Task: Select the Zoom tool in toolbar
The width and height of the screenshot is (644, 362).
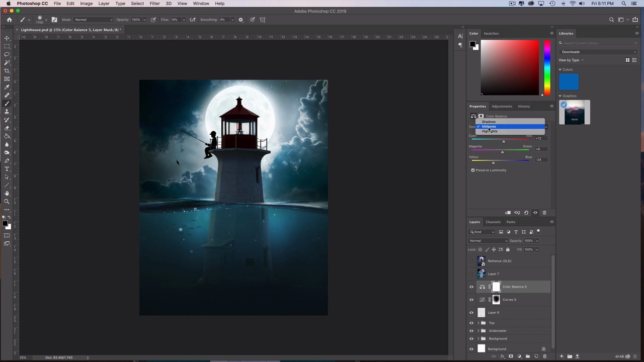Action: [7, 201]
